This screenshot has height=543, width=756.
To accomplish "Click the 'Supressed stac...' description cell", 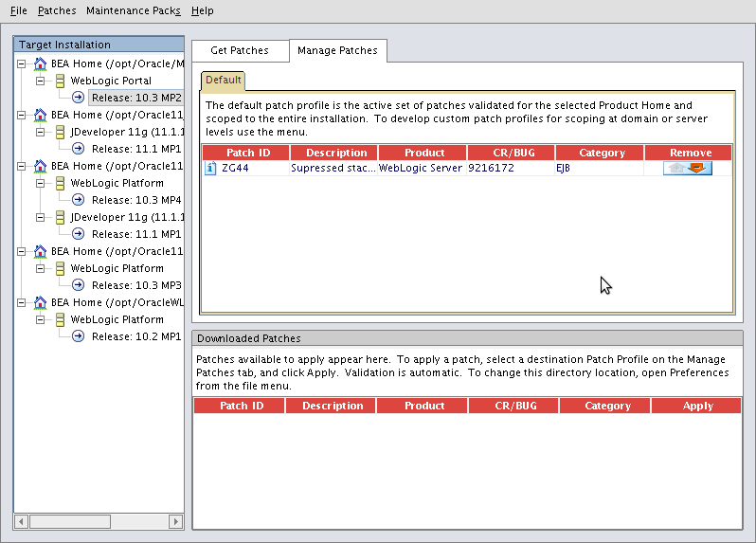I will pos(333,168).
